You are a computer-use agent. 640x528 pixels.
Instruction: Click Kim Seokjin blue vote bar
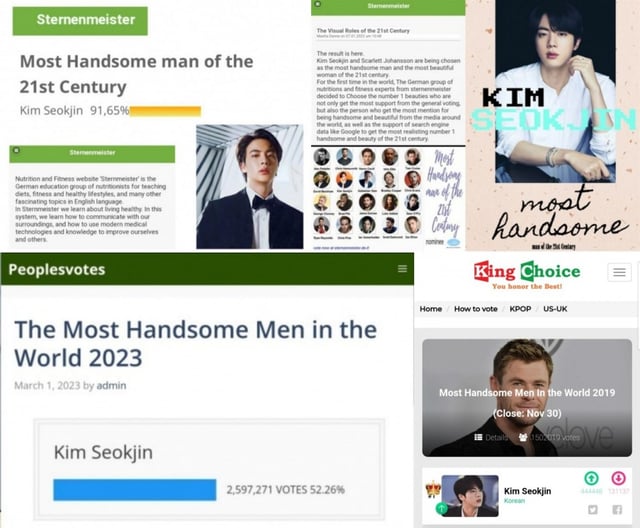point(135,490)
